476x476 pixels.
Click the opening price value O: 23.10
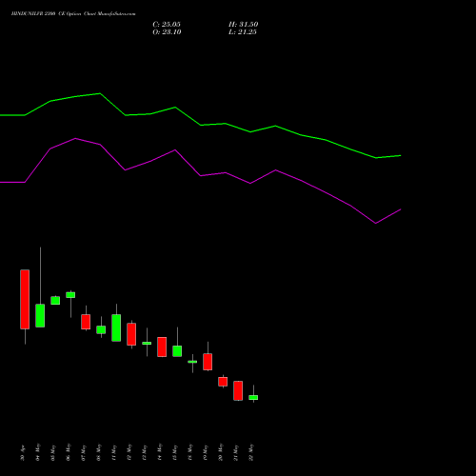click(167, 32)
